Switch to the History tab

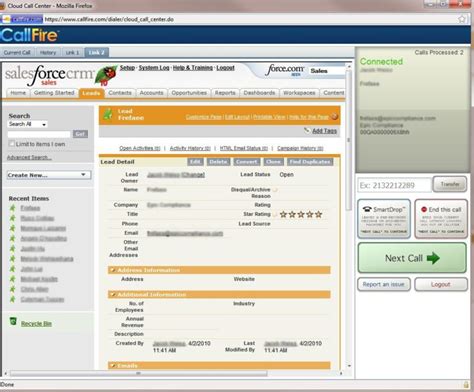[x=48, y=53]
